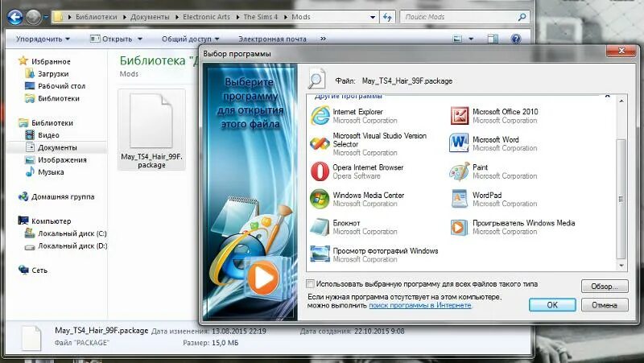This screenshot has width=644, height=363.
Task: Collapse Другие программы group chevron
Action: [x=607, y=97]
